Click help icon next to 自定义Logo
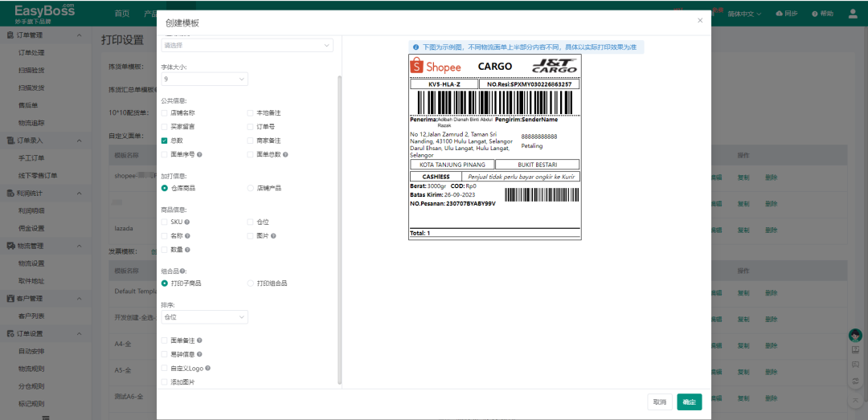868x420 pixels. 207,369
